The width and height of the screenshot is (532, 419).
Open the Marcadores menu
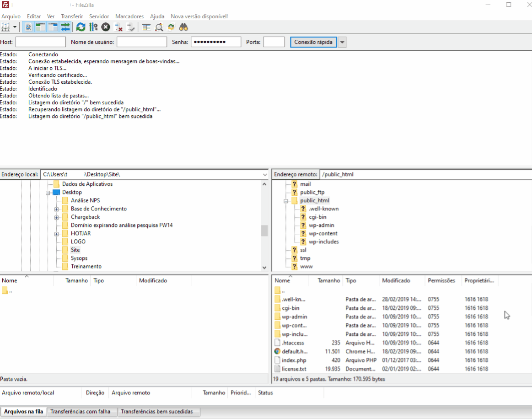(129, 16)
